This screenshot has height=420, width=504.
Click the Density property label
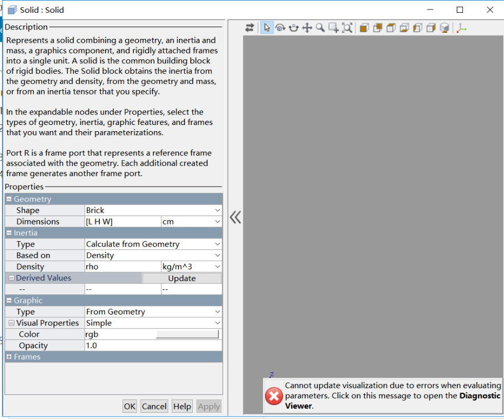click(x=30, y=267)
